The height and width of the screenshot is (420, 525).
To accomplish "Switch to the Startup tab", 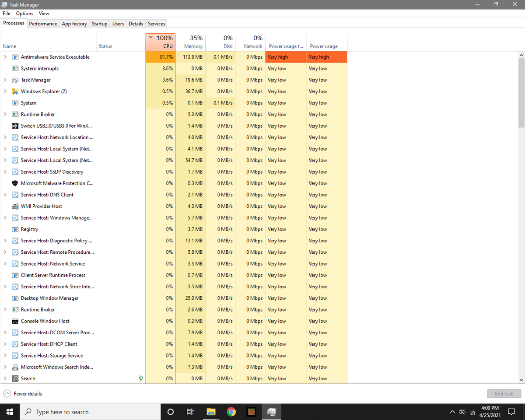I will (100, 24).
